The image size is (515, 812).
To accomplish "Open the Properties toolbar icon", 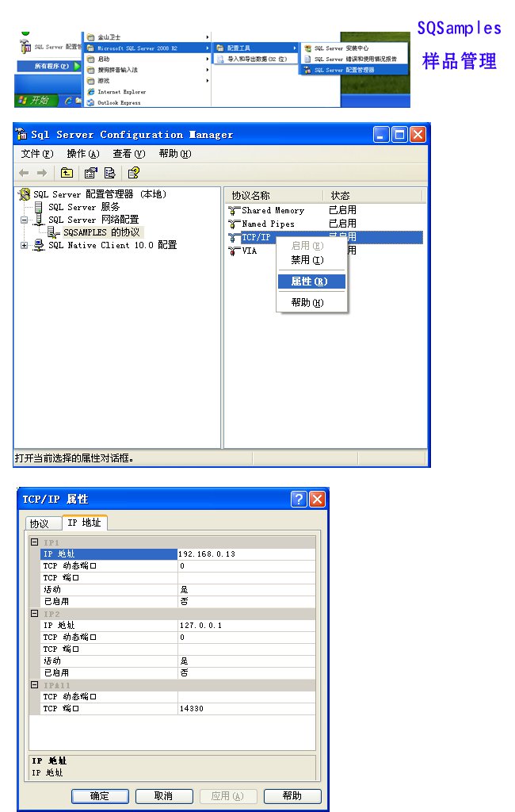I will tap(90, 173).
